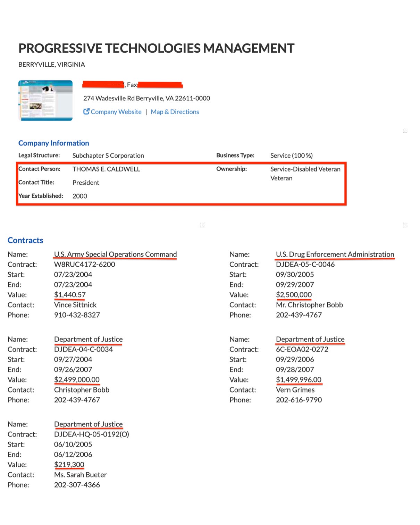420x525 pixels.
Task: Click the $2,499,000.00 contract value
Action: tap(77, 380)
